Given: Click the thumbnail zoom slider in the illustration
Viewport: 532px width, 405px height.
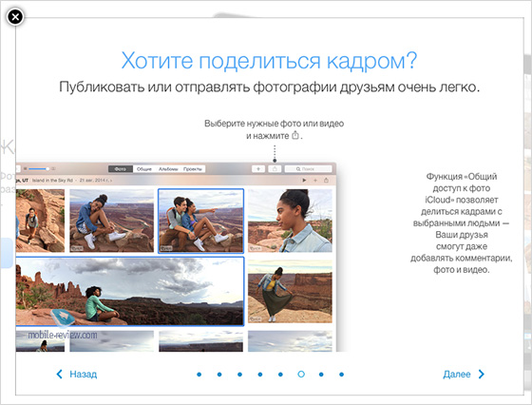Looking at the screenshot, I should [39, 168].
